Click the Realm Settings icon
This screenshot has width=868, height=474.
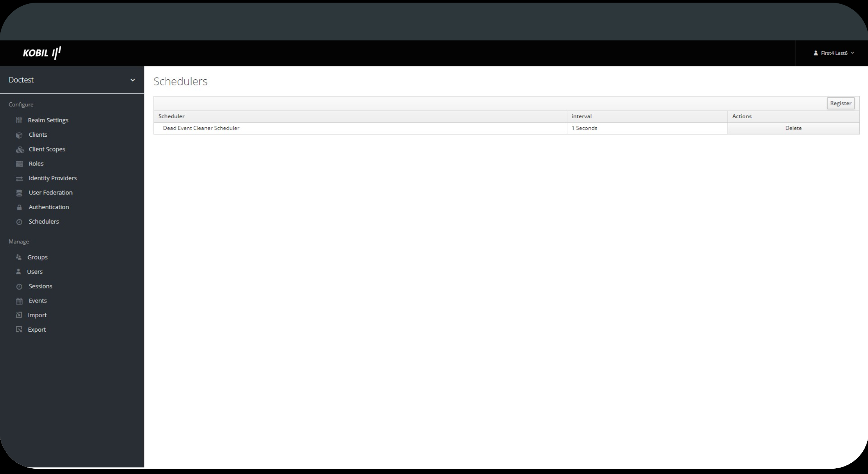(20, 120)
